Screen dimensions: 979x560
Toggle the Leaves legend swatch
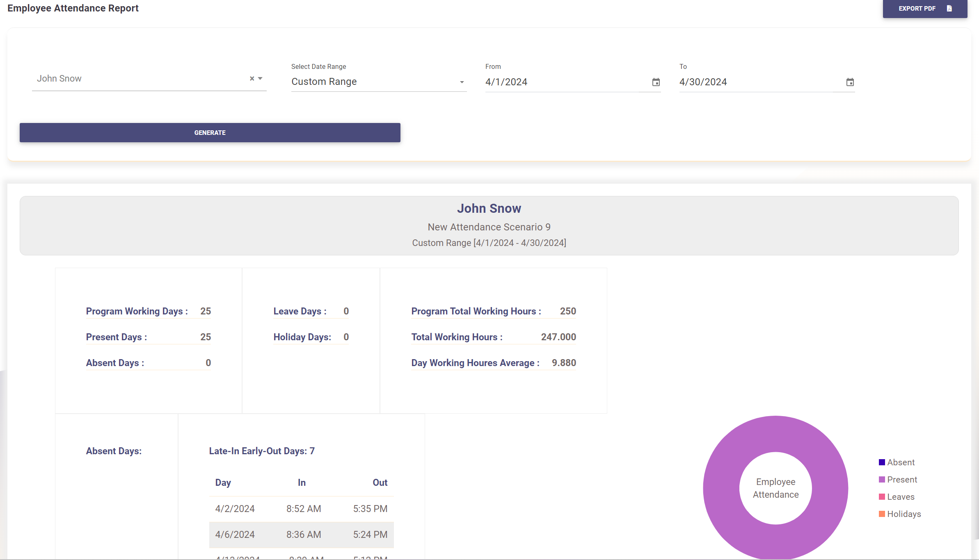(x=882, y=497)
